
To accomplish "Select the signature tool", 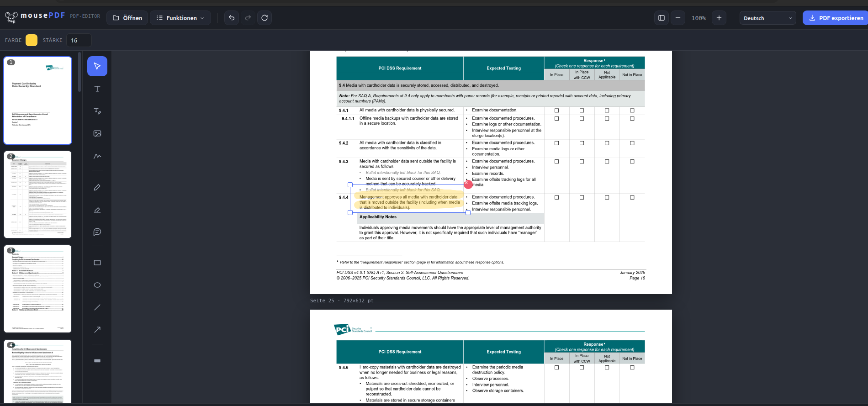I will (x=97, y=156).
